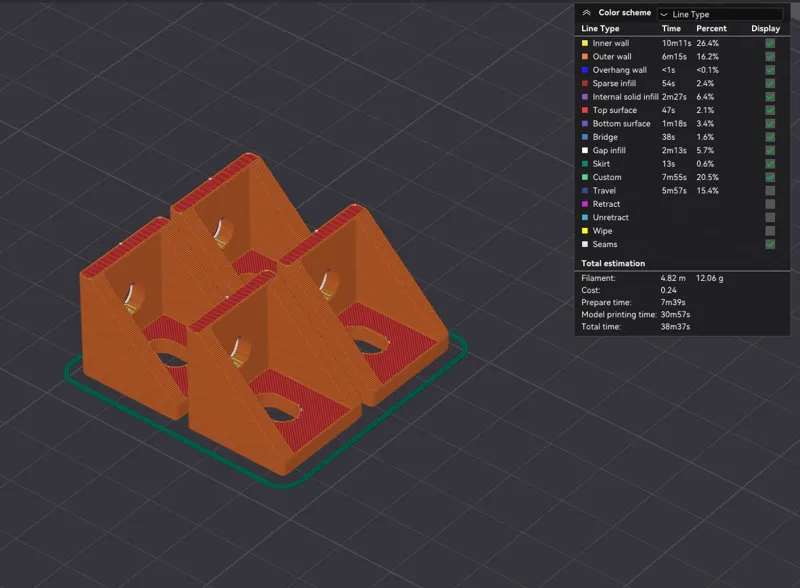Enable Travel display checkbox
This screenshot has width=800, height=588.
tap(770, 190)
